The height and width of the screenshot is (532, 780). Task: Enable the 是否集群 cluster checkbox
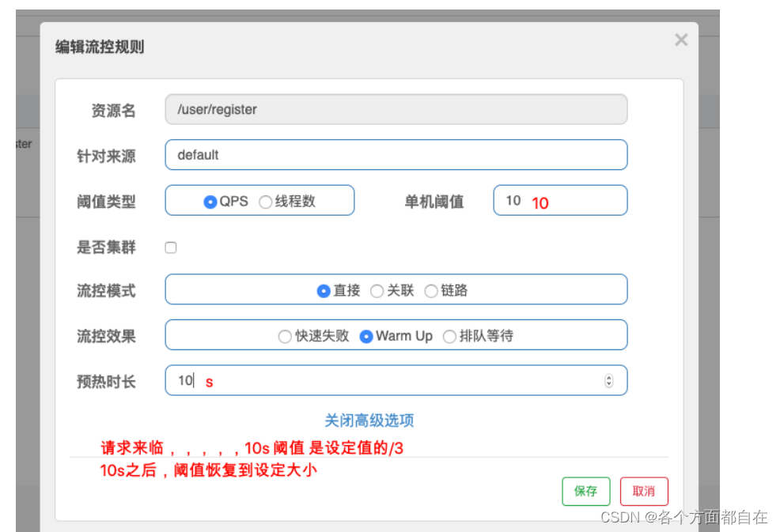[x=171, y=247]
